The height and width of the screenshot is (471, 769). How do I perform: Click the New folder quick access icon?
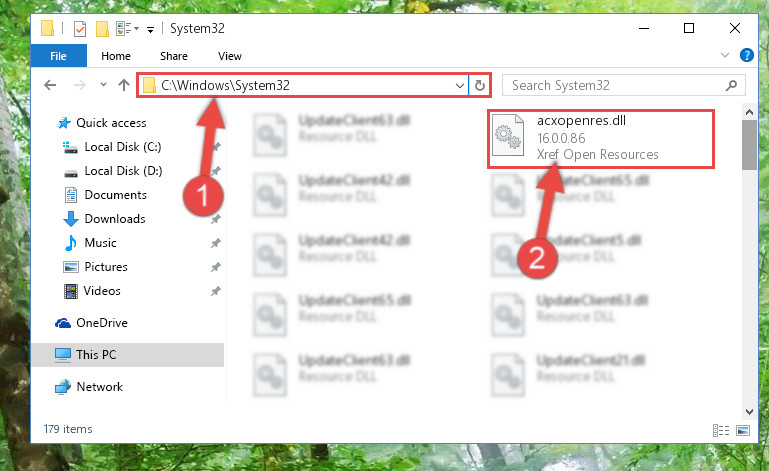(102, 29)
